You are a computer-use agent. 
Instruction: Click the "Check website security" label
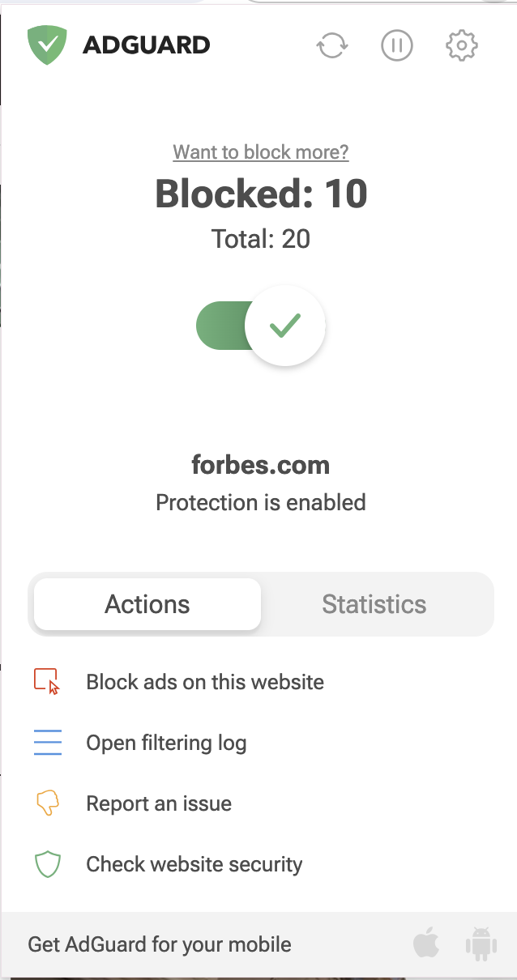click(x=194, y=864)
